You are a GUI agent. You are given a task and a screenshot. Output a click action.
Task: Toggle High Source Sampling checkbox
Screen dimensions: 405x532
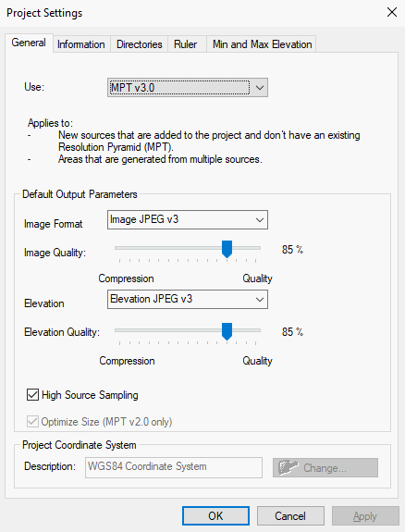point(32,395)
